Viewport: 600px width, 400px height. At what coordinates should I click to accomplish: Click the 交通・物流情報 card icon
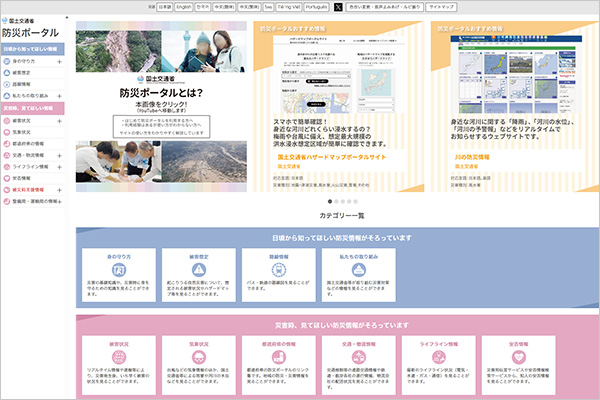click(x=359, y=357)
